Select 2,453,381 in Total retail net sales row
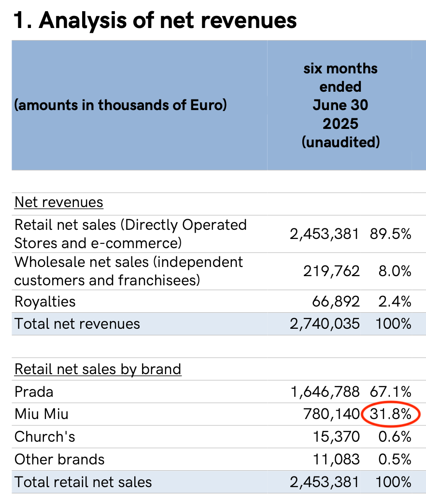The width and height of the screenshot is (426, 504). tap(324, 482)
